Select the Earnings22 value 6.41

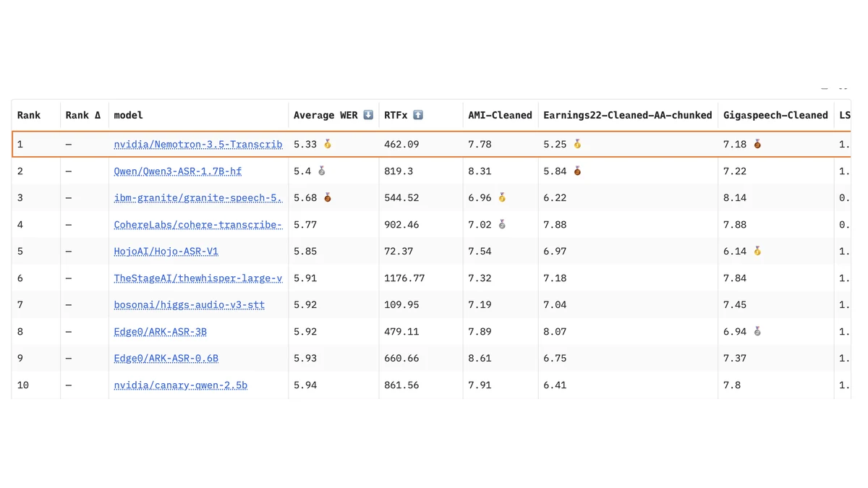coord(555,385)
